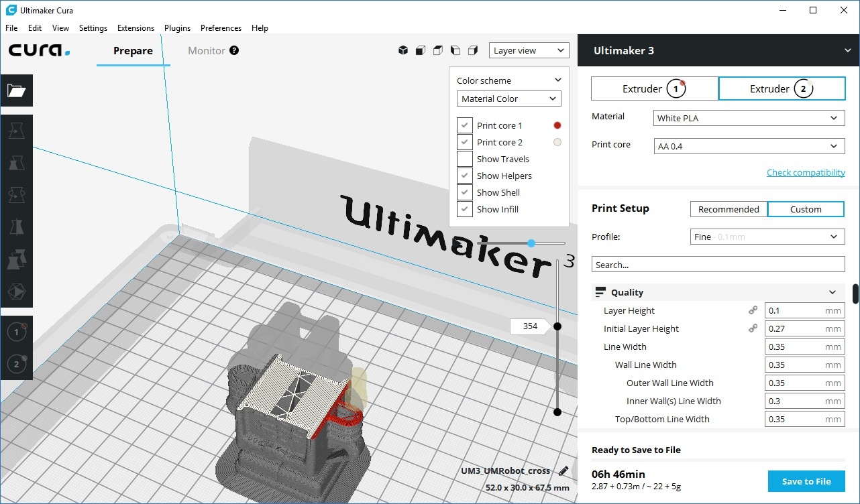This screenshot has height=504, width=860.
Task: Click the red Print core 1 swatch
Action: tap(557, 125)
